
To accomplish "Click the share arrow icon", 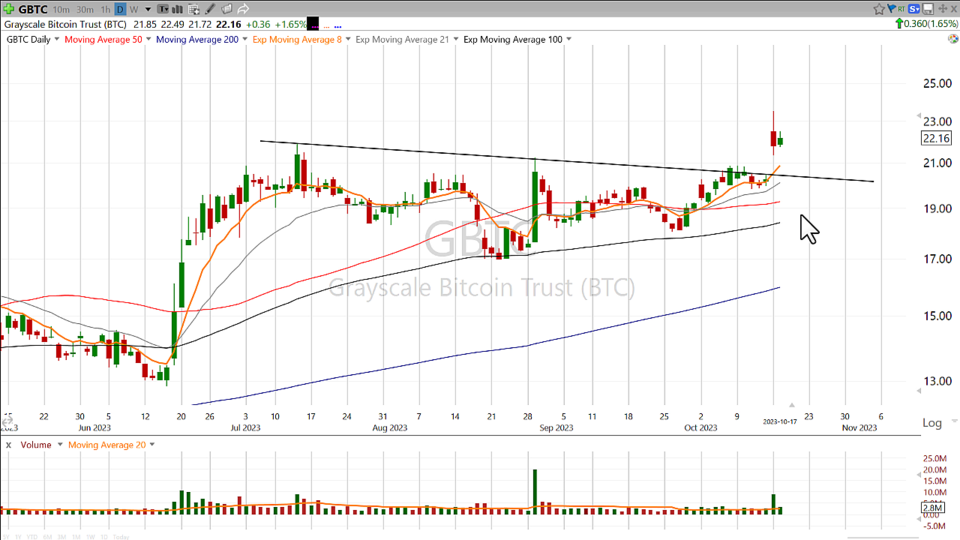I will point(243,9).
